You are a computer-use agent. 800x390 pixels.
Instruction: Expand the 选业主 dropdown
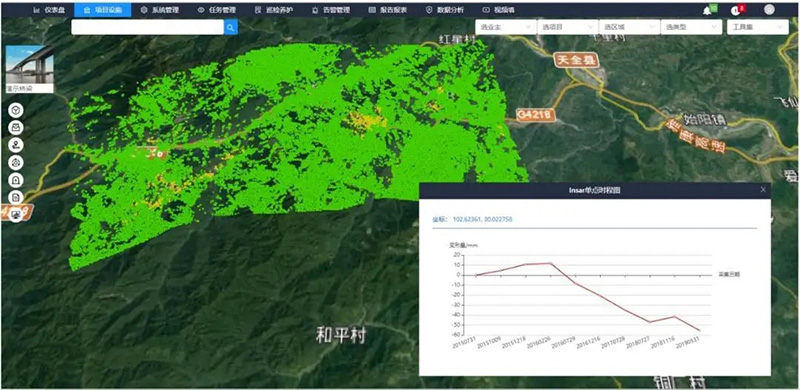pyautogui.click(x=505, y=27)
